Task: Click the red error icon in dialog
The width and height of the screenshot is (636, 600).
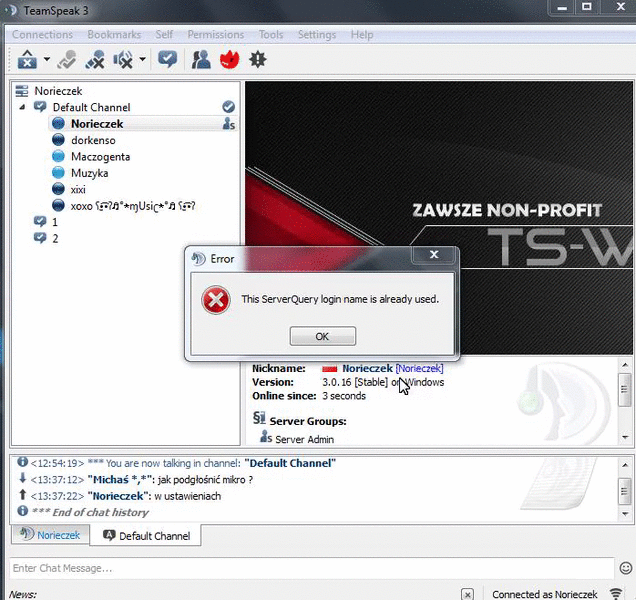Action: pyautogui.click(x=216, y=300)
